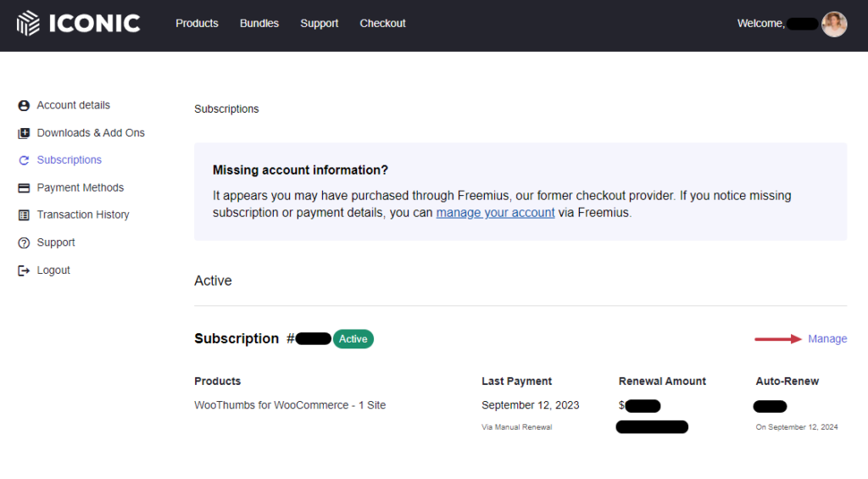Select Subscriptions in the sidebar

(70, 160)
